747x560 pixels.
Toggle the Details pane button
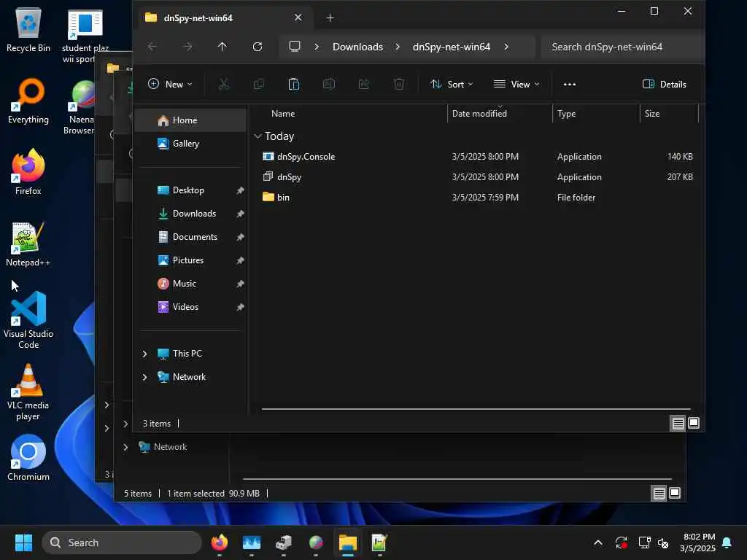tap(665, 85)
